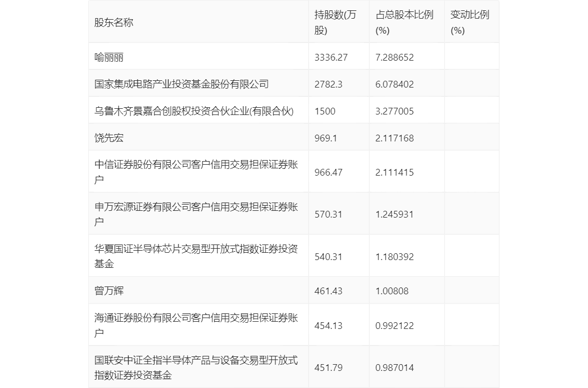
Task: Select the percentage 1.00808
Action: [392, 291]
